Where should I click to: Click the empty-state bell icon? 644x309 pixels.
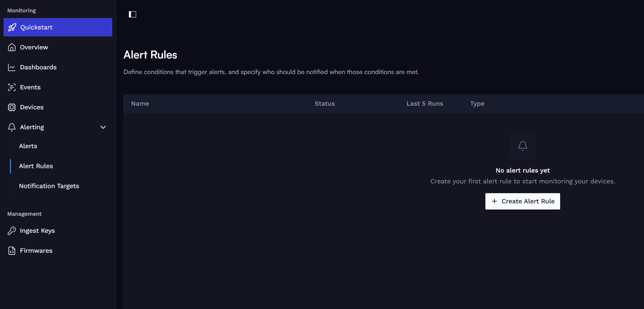(522, 146)
